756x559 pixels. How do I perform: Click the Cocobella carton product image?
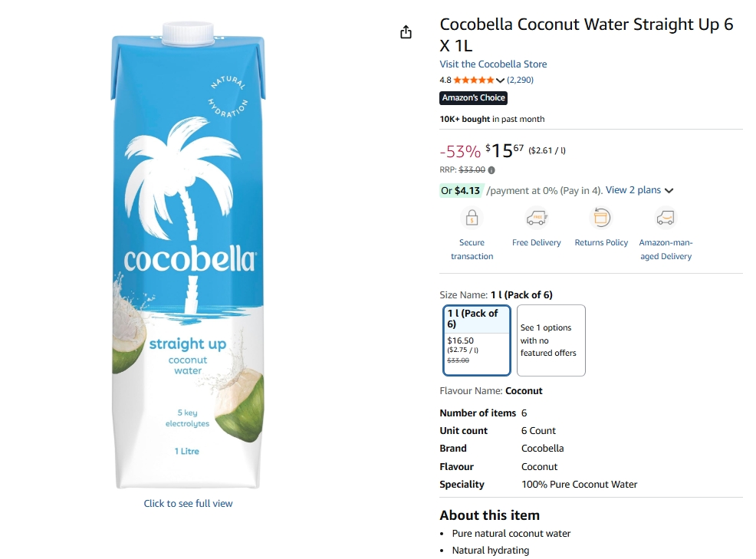coord(188,257)
